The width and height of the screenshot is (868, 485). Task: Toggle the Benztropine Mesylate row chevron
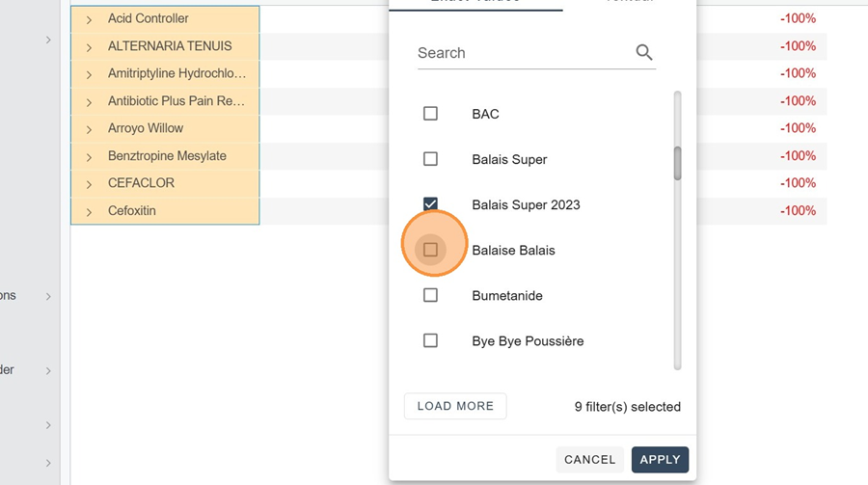(x=89, y=156)
